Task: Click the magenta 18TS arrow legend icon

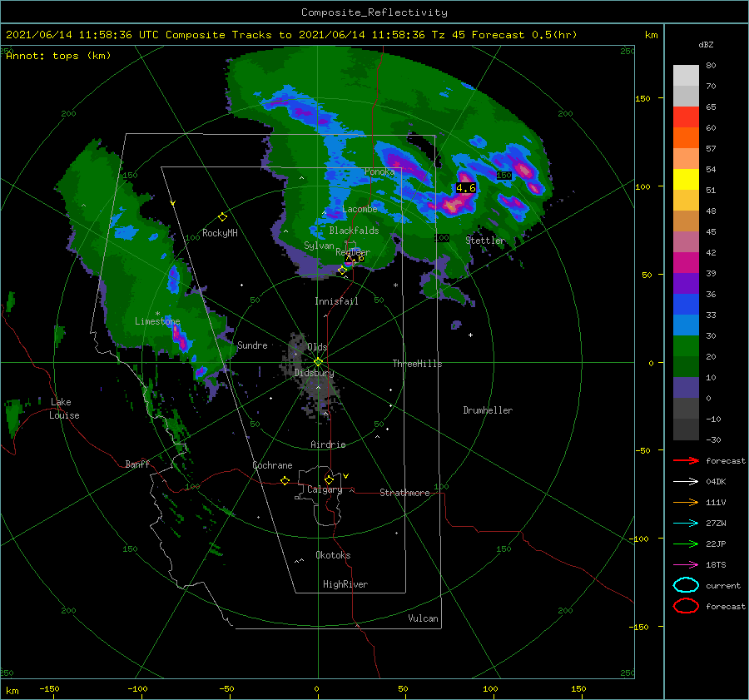Action: [686, 564]
